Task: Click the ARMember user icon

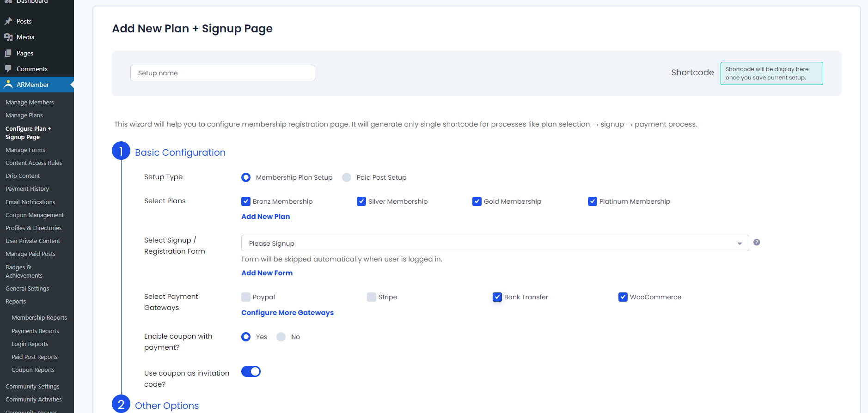Action: (8, 85)
